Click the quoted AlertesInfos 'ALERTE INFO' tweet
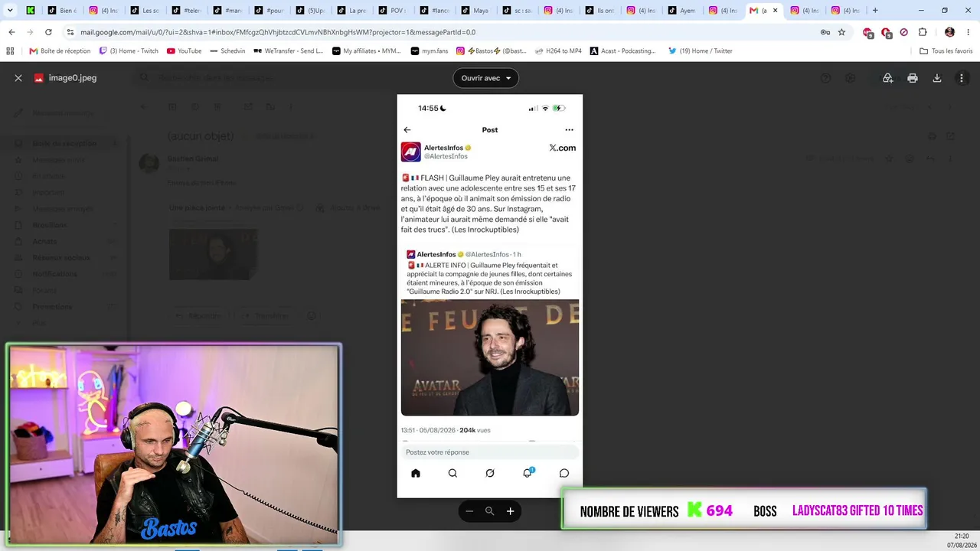The width and height of the screenshot is (980, 551). click(490, 272)
